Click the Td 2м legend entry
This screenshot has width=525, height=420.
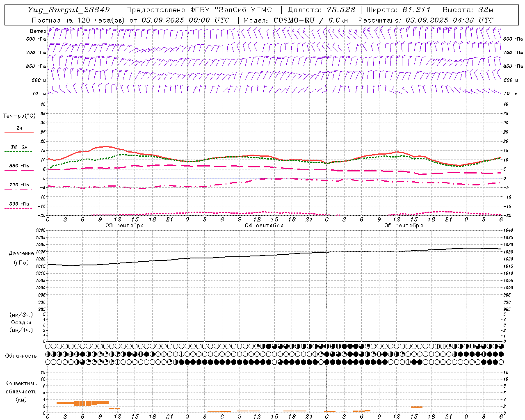click(19, 147)
